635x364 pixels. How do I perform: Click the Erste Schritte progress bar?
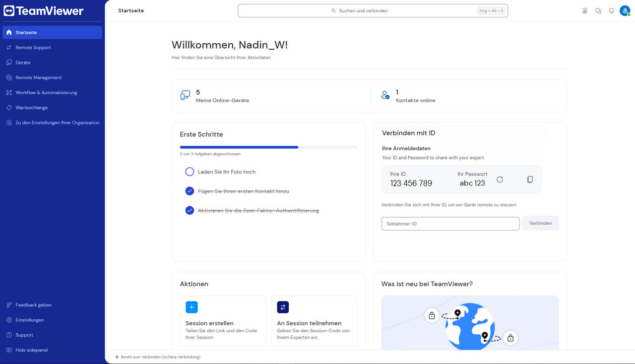pos(268,147)
